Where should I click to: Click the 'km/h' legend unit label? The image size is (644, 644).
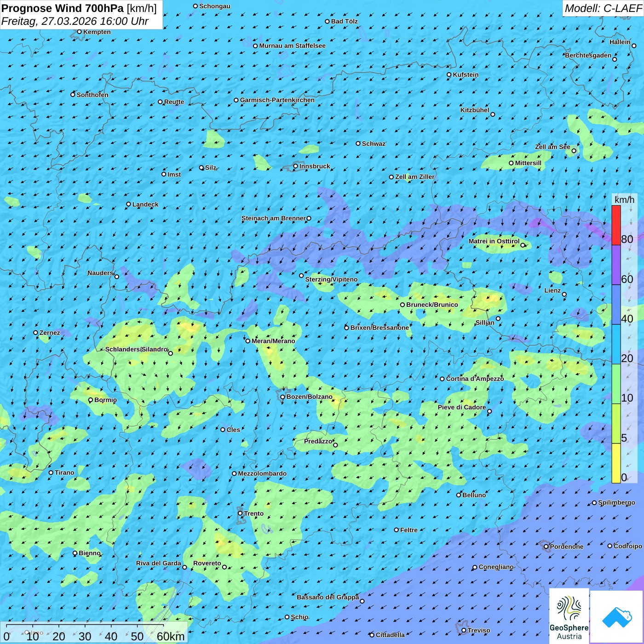coord(624,200)
